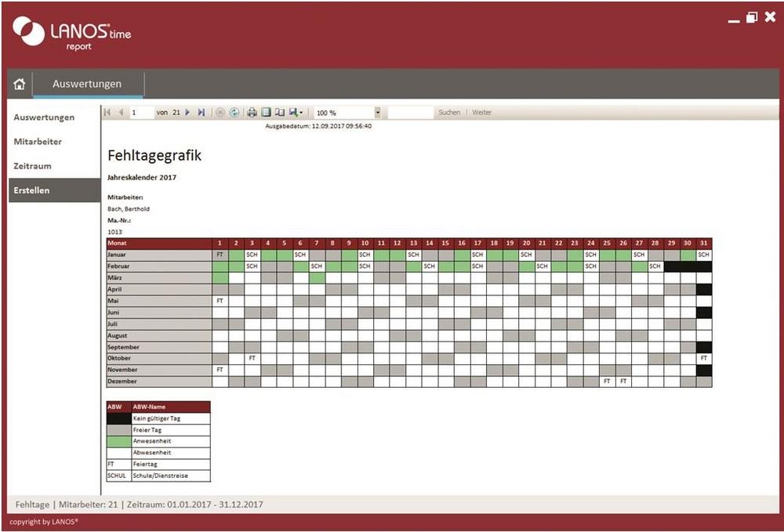Restore window using title bar button
The width and height of the screenshot is (784, 532).
click(x=752, y=18)
